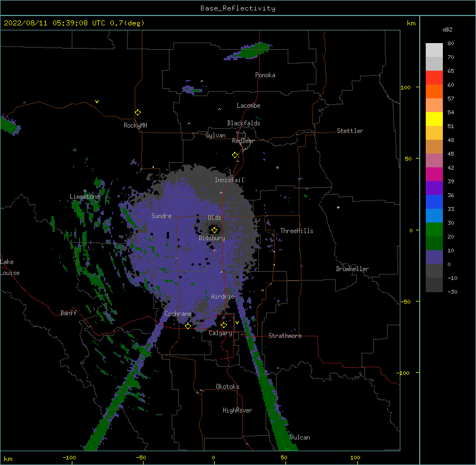This screenshot has height=465, width=476.
Task: Click the Sylvan label on map
Action: pyautogui.click(x=215, y=135)
